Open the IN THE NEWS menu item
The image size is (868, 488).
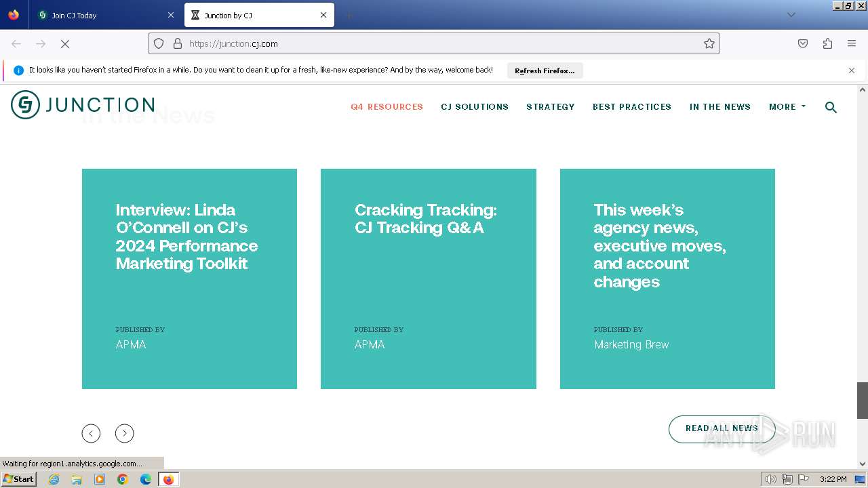click(x=720, y=107)
